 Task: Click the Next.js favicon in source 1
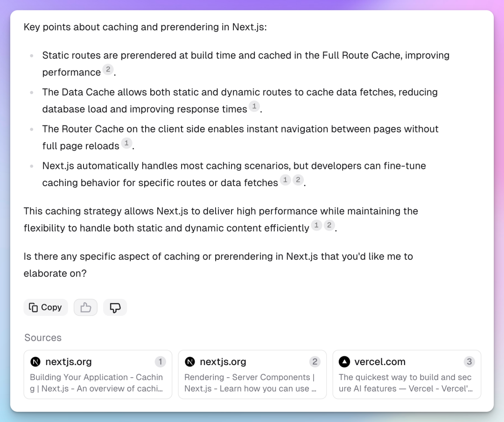point(35,362)
